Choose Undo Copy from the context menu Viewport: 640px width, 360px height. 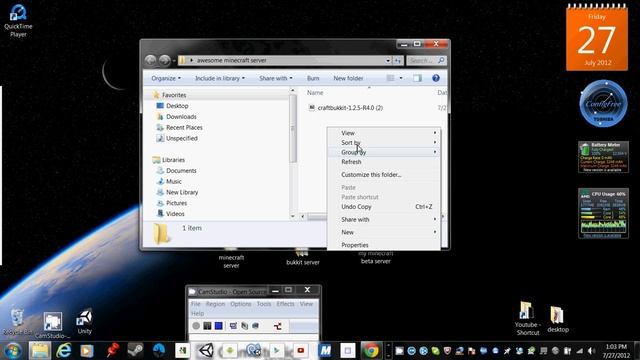[384, 207]
